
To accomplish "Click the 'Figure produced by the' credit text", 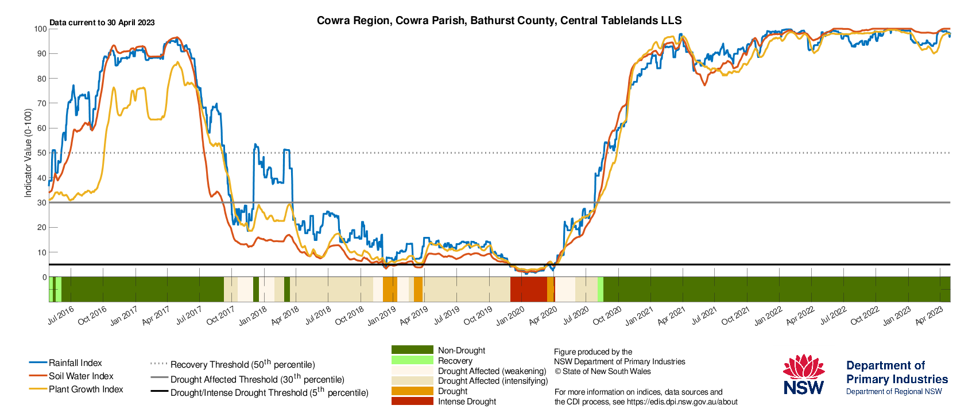I will tap(593, 352).
